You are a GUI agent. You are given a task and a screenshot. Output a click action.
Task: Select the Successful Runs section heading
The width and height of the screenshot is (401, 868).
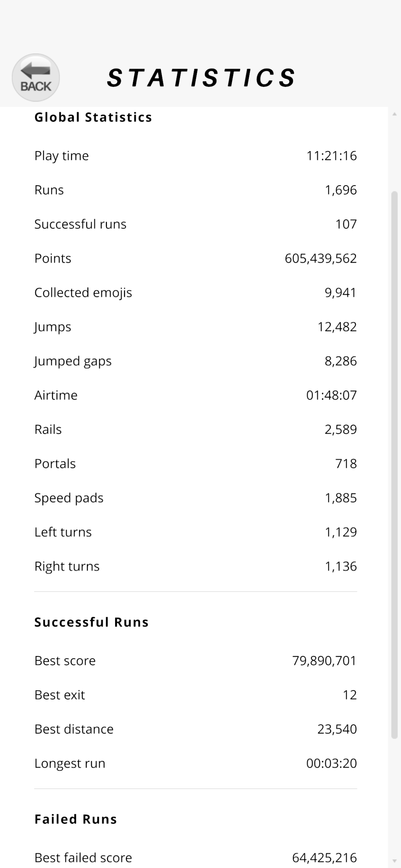[91, 622]
